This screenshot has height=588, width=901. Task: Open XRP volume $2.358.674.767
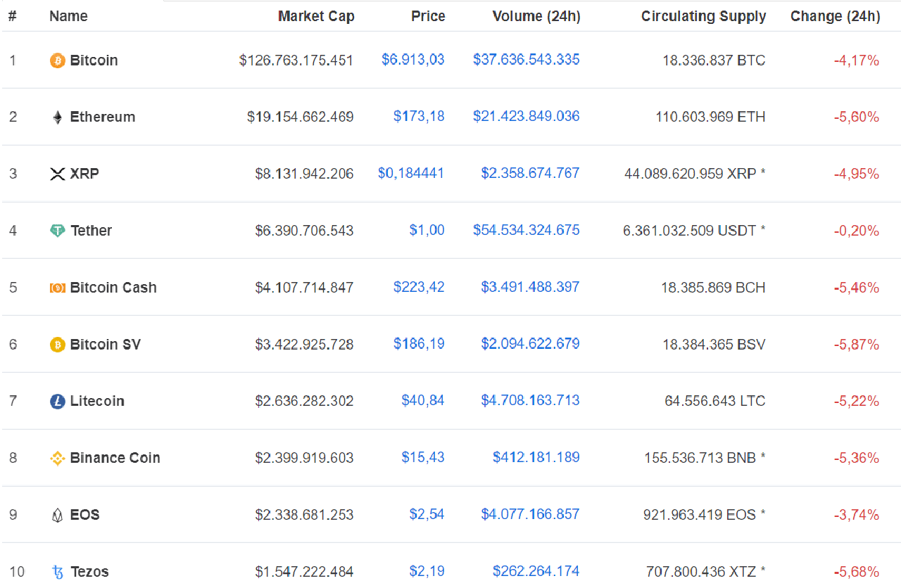tap(531, 173)
